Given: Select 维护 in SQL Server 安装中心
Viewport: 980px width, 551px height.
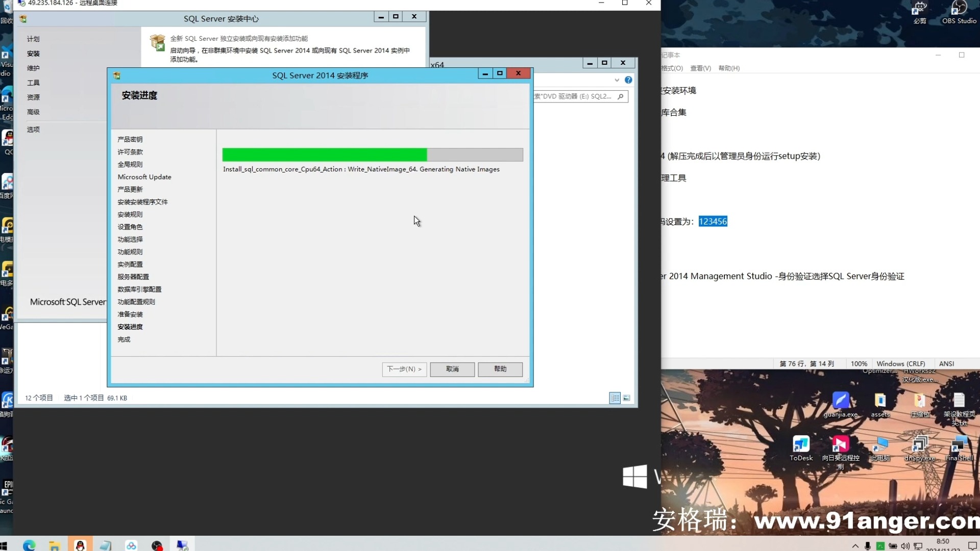Looking at the screenshot, I should pyautogui.click(x=33, y=68).
